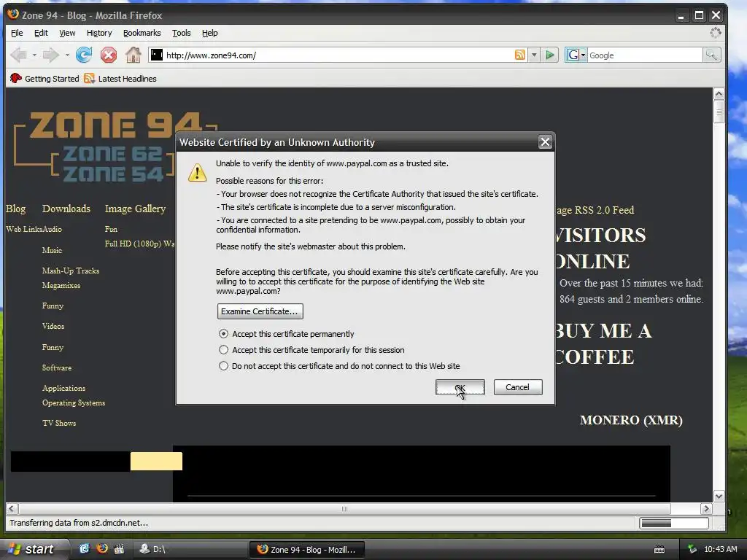Confirm the dialog with OK
This screenshot has height=560, width=747.
(x=460, y=387)
